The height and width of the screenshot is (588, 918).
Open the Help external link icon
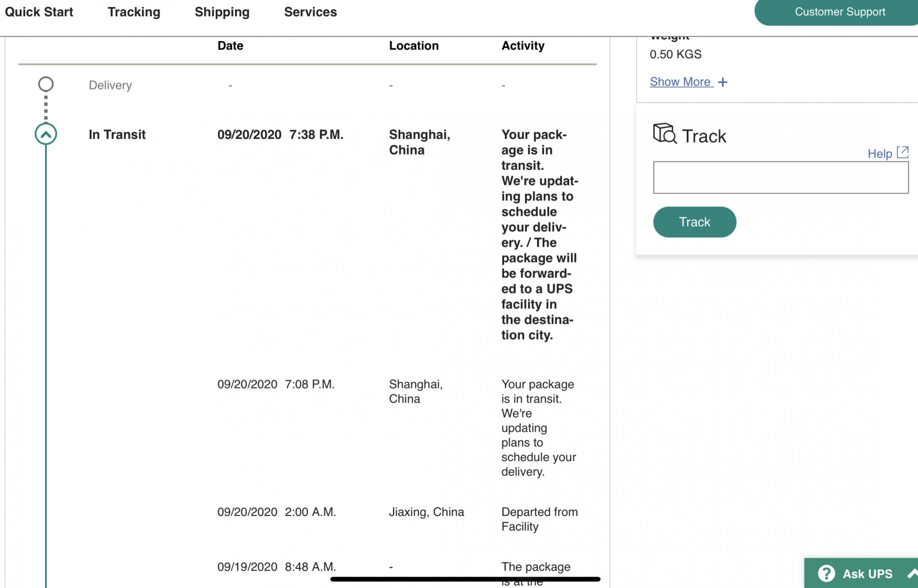tap(903, 152)
